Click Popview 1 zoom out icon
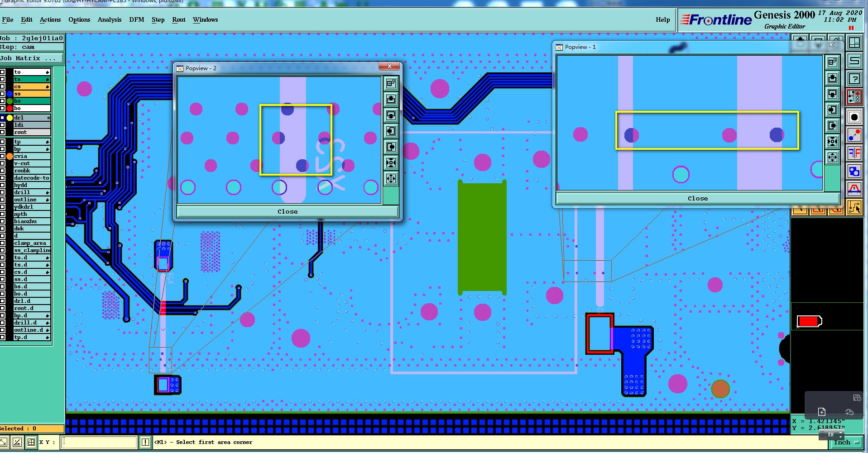Image resolution: width=868 pixels, height=453 pixels. pyautogui.click(x=833, y=157)
